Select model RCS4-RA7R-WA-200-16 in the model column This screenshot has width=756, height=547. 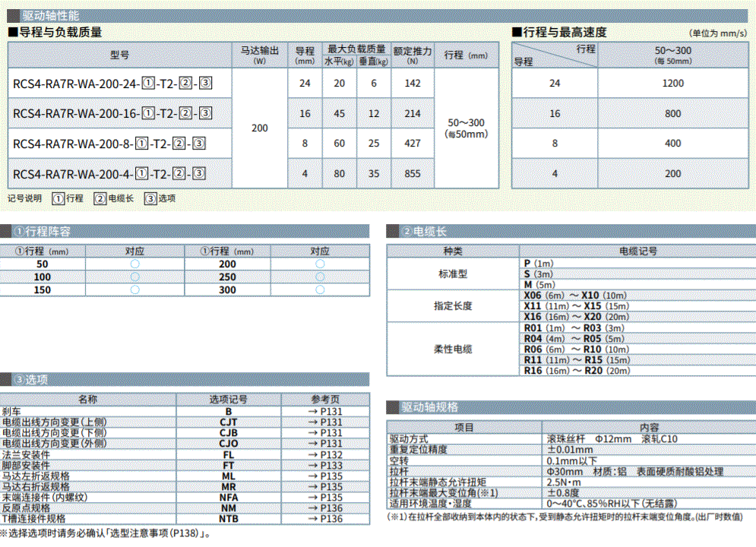[112, 113]
